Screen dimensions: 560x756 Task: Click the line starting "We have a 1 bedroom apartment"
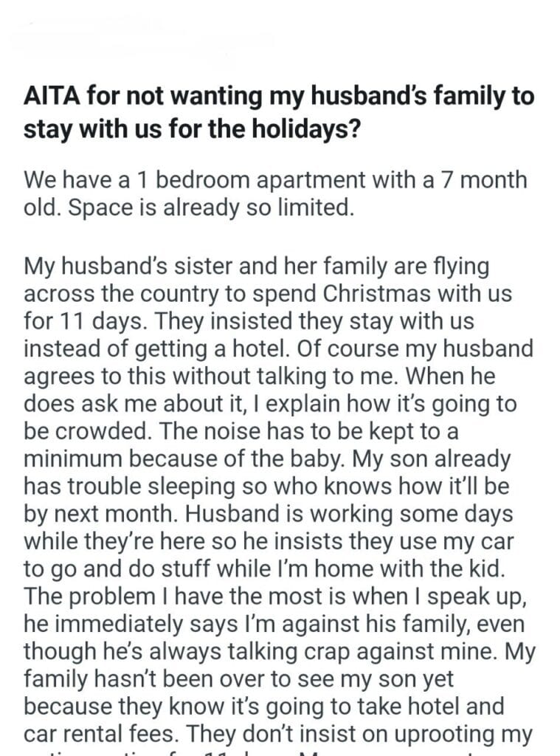(275, 179)
